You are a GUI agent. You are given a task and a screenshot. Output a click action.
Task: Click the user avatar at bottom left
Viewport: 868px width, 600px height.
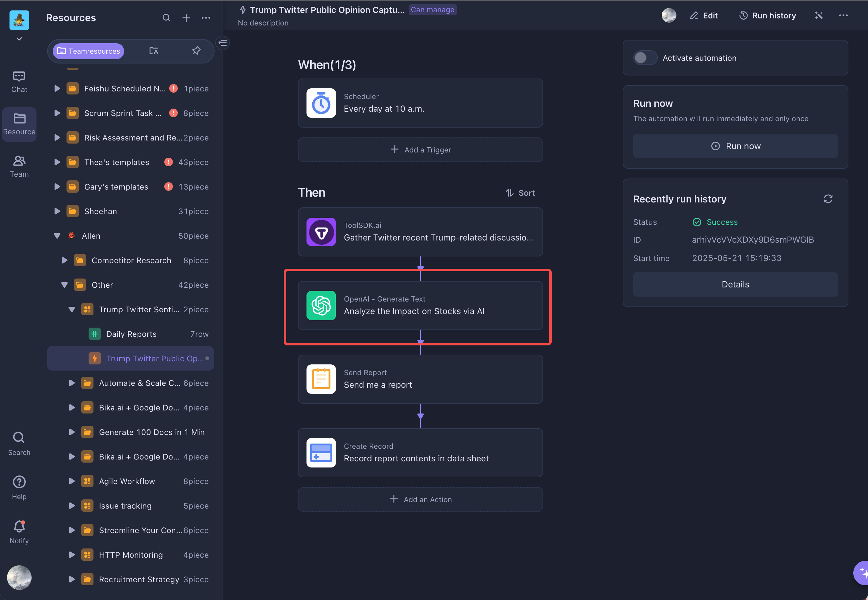(x=19, y=577)
